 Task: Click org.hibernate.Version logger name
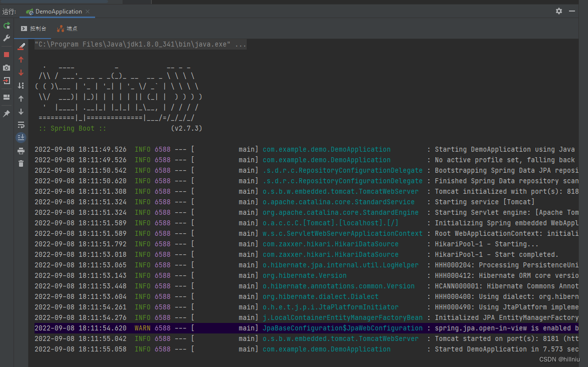pyautogui.click(x=304, y=275)
